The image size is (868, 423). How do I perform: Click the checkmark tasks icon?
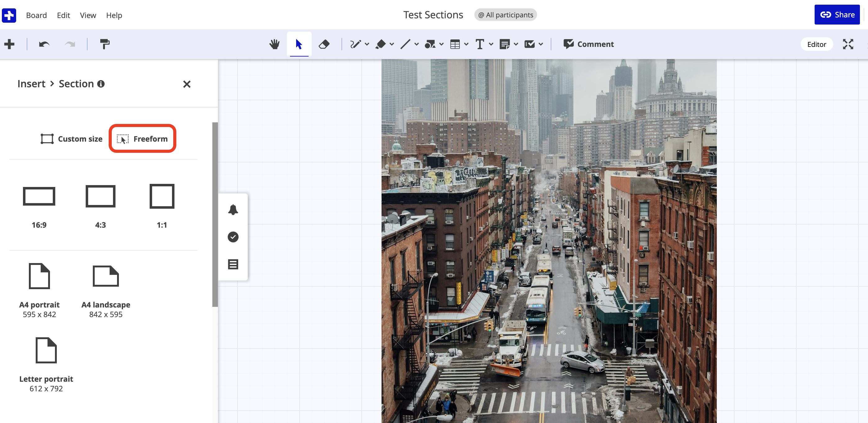(233, 237)
